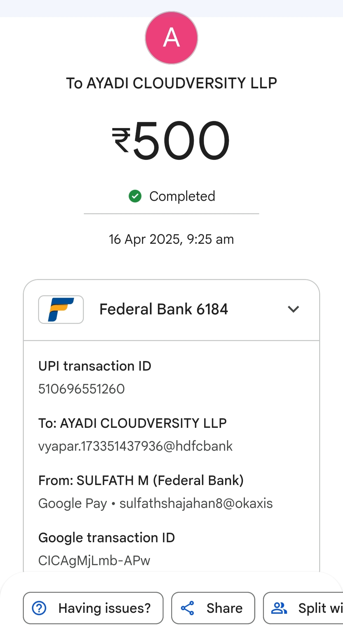Screen dimensions: 343x644
Task: Tap the Completed status label
Action: tap(182, 196)
